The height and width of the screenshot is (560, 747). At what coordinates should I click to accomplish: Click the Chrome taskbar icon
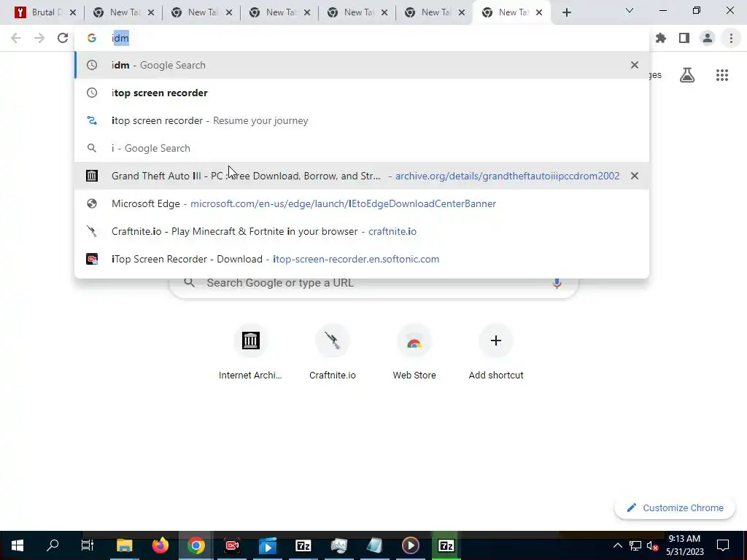(x=196, y=545)
